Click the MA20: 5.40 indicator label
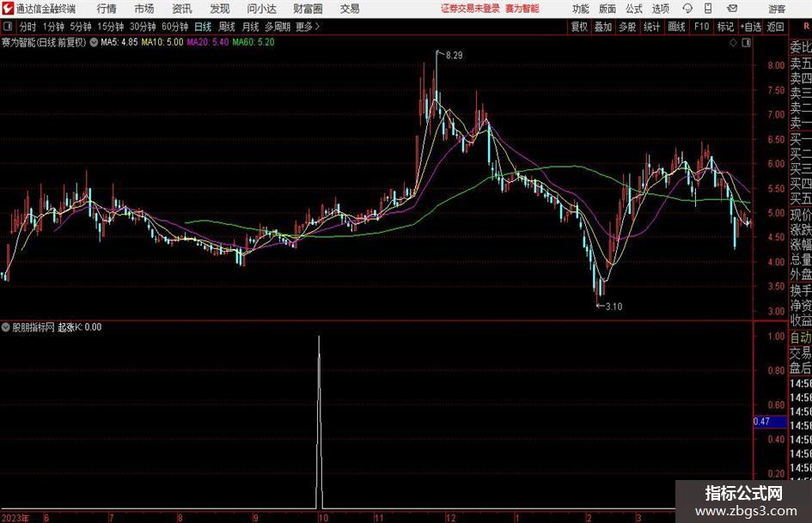The width and height of the screenshot is (812, 523). pyautogui.click(x=208, y=42)
